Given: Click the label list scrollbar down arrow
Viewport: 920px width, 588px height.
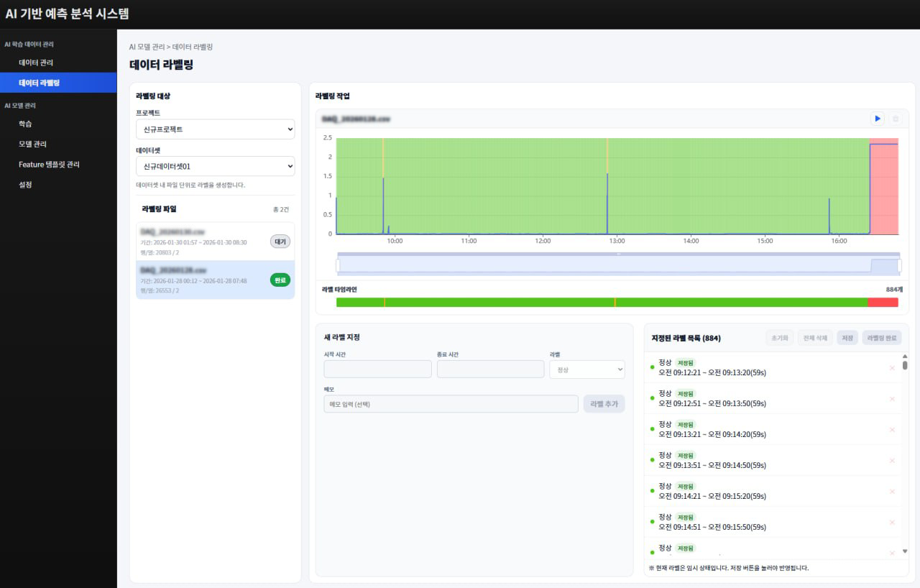Looking at the screenshot, I should tap(904, 551).
